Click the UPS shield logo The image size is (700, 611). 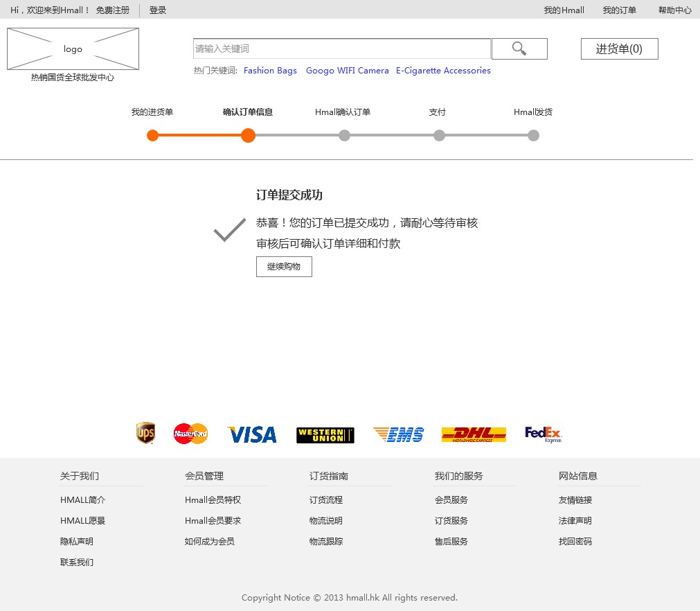click(145, 434)
